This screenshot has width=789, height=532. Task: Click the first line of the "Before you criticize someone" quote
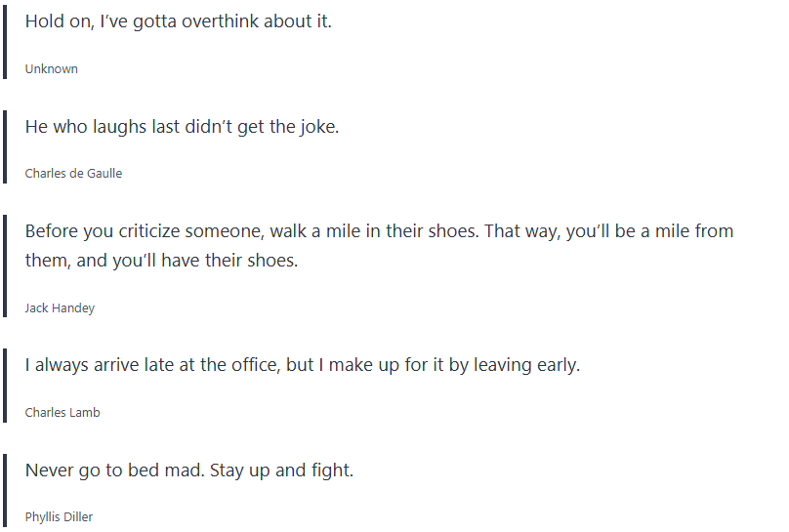(379, 231)
